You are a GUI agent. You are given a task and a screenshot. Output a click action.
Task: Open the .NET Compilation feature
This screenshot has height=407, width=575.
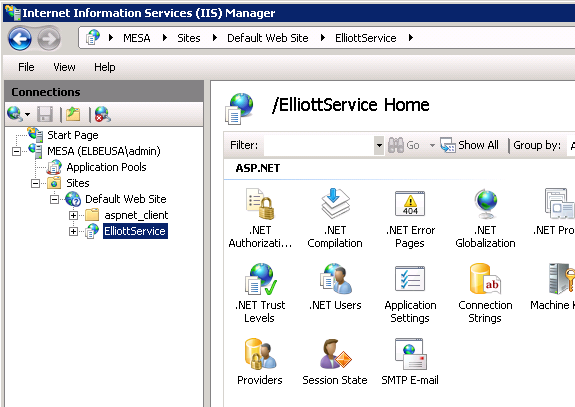point(335,219)
